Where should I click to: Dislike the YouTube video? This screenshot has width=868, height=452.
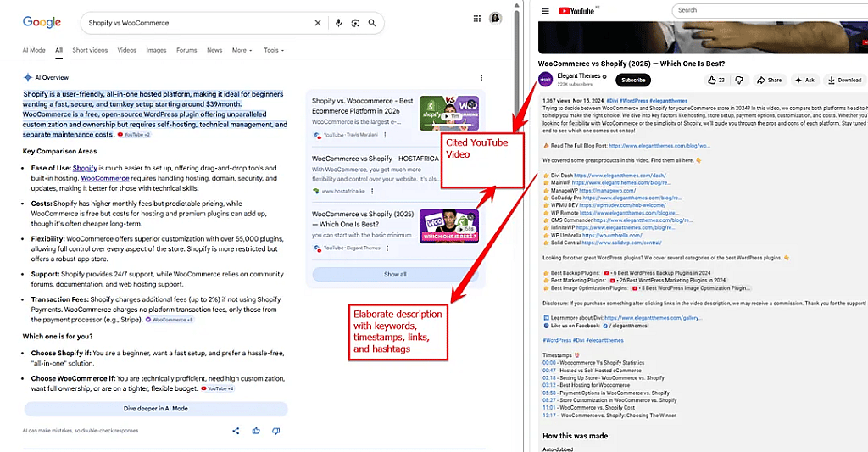pyautogui.click(x=739, y=81)
